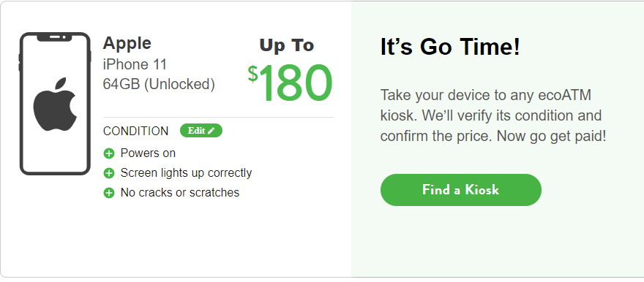This screenshot has height=282, width=644.
Task: Click the CONDITION section label
Action: pyautogui.click(x=135, y=132)
